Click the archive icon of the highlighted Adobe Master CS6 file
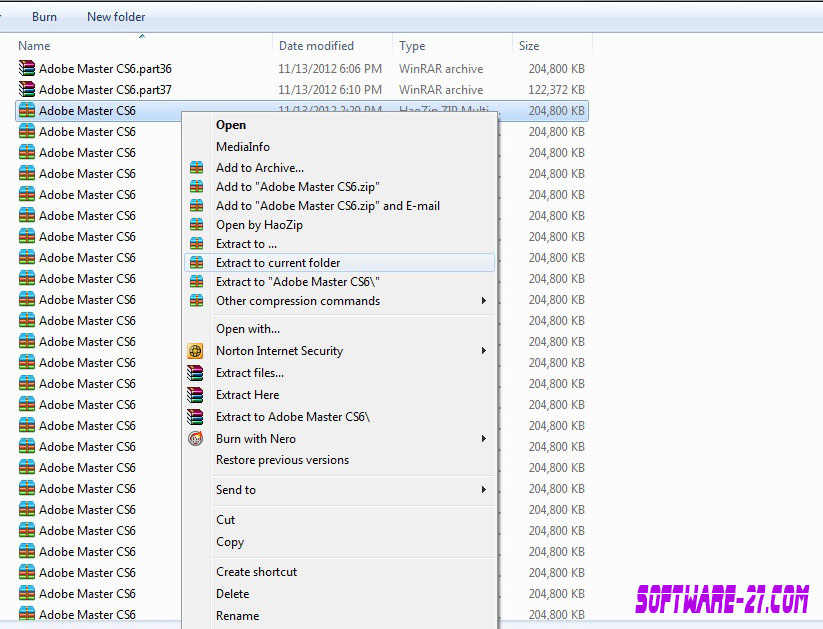 (x=27, y=110)
